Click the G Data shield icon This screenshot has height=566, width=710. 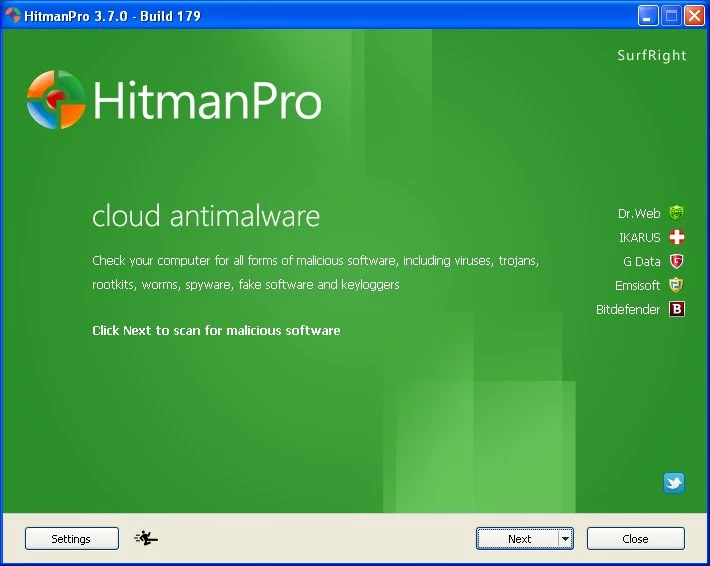pyautogui.click(x=677, y=261)
